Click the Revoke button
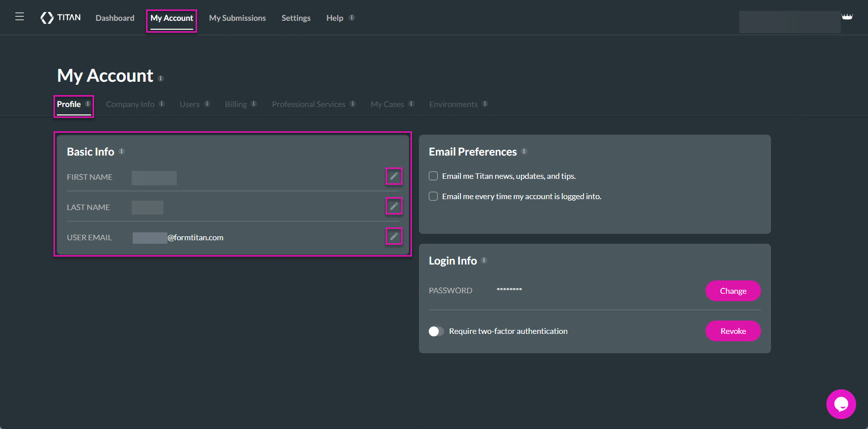This screenshot has width=868, height=429. (x=733, y=331)
